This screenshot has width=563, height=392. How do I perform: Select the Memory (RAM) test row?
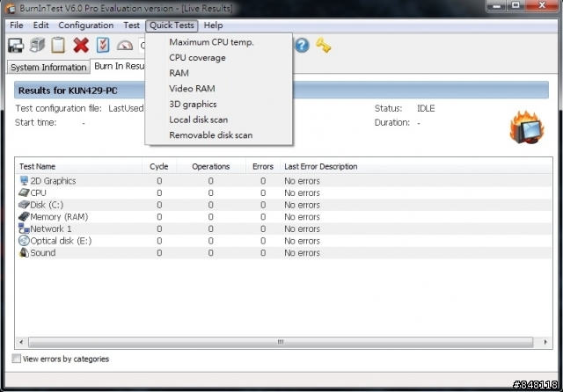(283, 216)
